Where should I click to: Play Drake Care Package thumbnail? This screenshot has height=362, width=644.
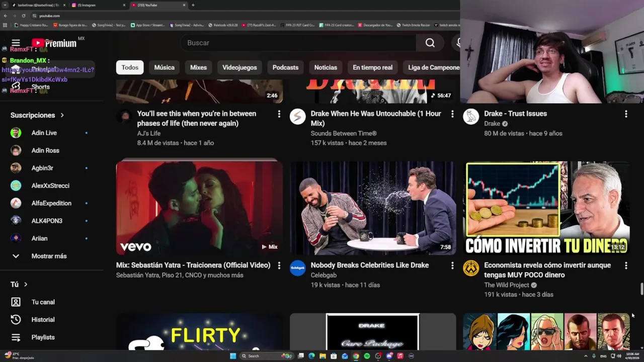pyautogui.click(x=373, y=332)
